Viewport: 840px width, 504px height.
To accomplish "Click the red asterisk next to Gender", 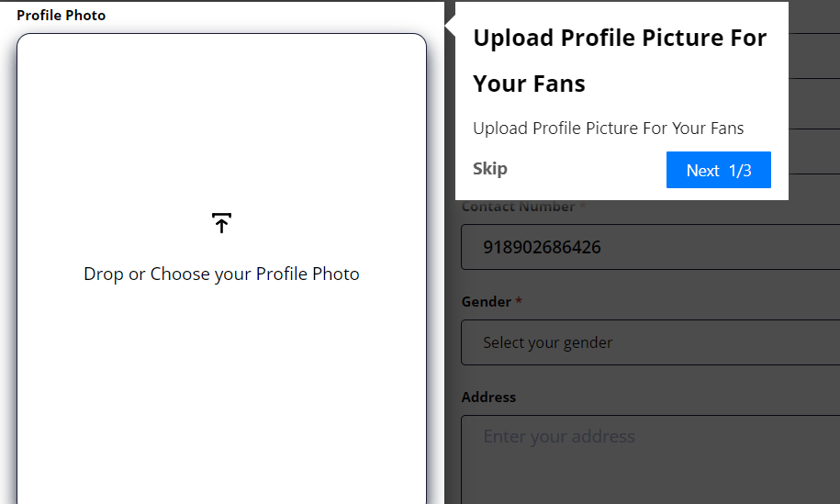I will 519,301.
